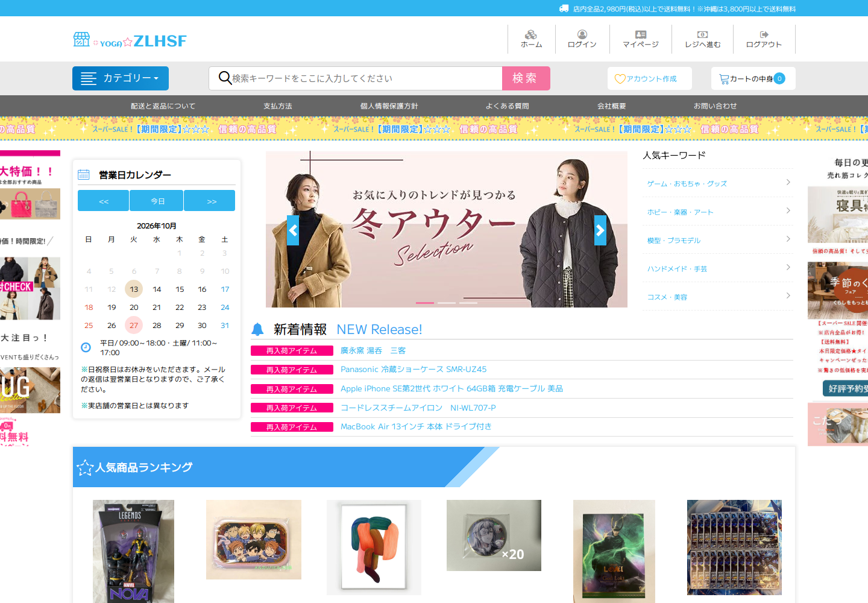Expand 模型・プラモデル keyword chevron
868x603 pixels.
click(788, 239)
